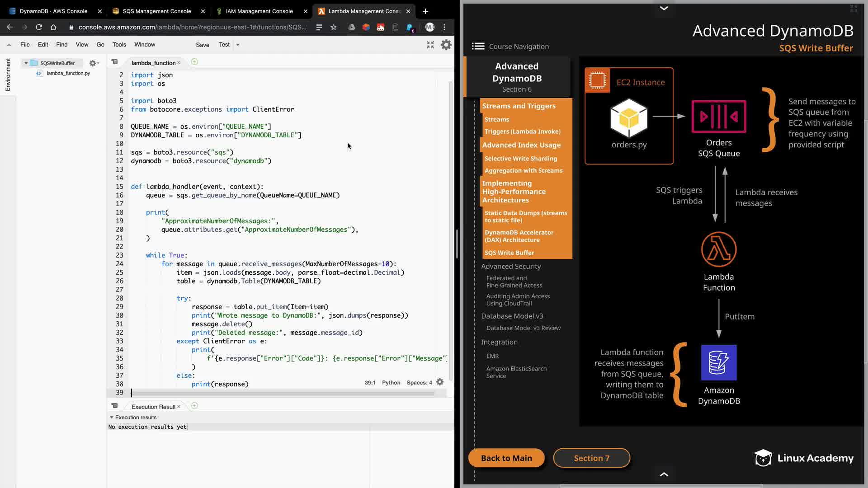Collapse the SQSWriteBuffer folder
868x488 pixels.
click(x=26, y=63)
